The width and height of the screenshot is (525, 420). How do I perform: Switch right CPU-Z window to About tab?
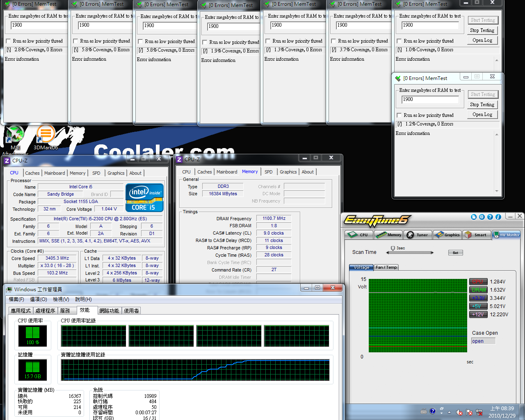point(308,172)
